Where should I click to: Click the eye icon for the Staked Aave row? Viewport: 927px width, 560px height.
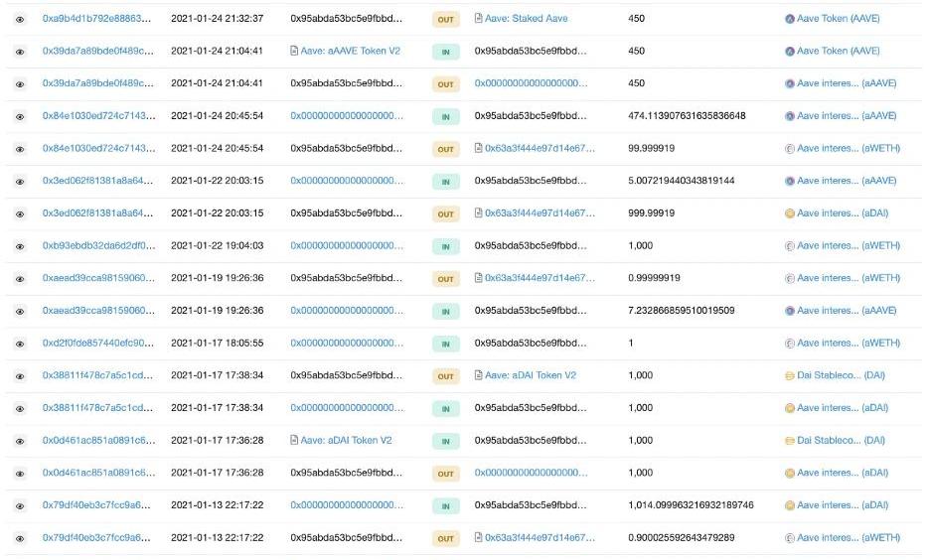tap(20, 20)
